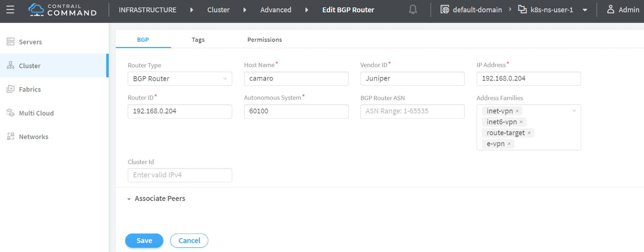The height and width of the screenshot is (252, 644).
Task: Open the Router Type dropdown
Action: pos(180,79)
